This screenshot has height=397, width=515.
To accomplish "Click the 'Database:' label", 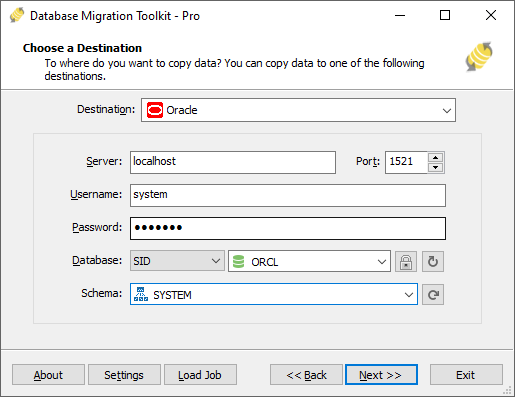I will pos(97,260).
